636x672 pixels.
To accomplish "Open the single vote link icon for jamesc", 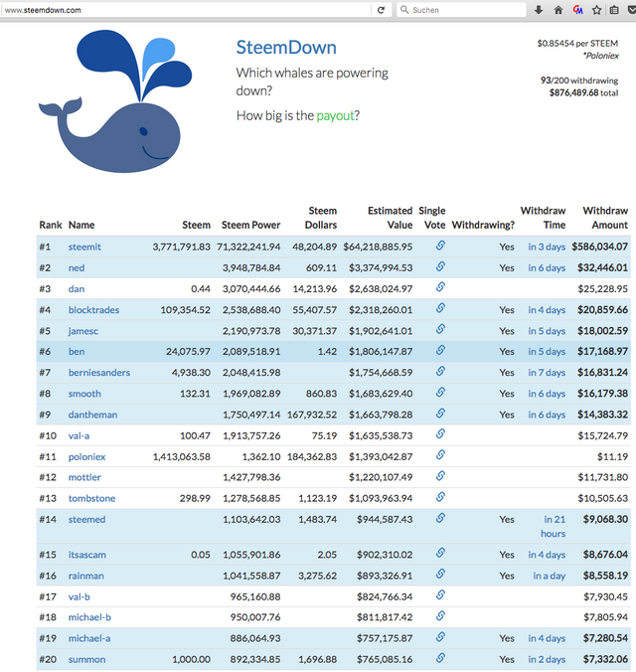I will tap(440, 329).
